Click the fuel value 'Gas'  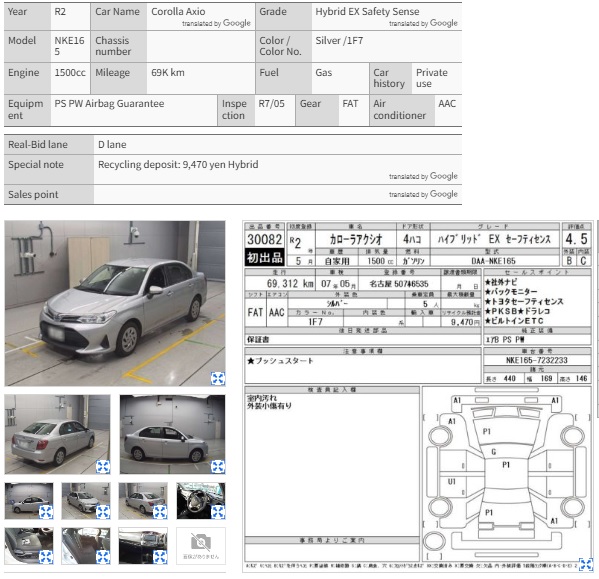pos(324,73)
